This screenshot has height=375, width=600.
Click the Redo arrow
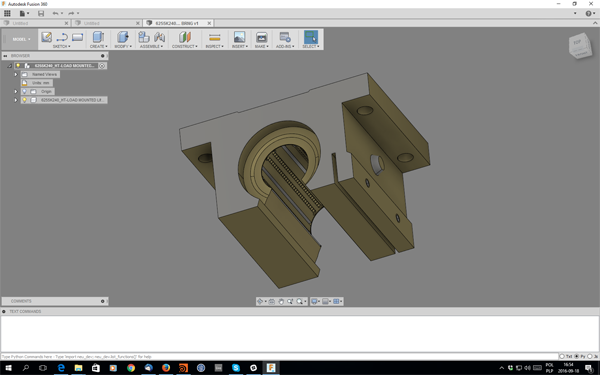tap(71, 13)
